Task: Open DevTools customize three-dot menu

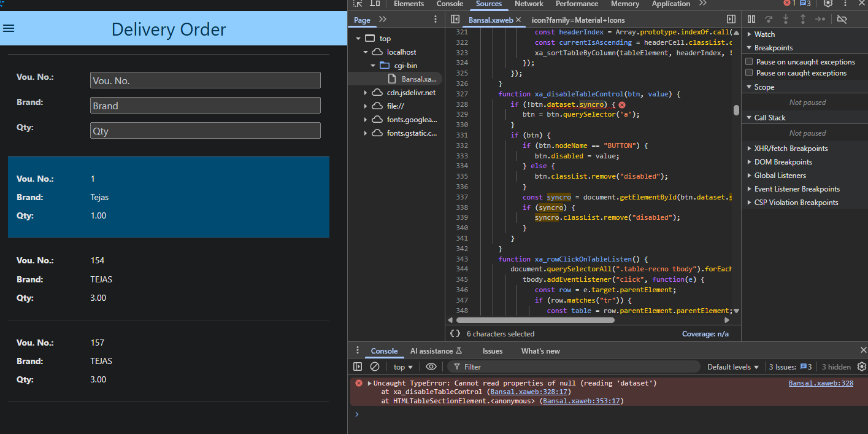Action: 845,4
